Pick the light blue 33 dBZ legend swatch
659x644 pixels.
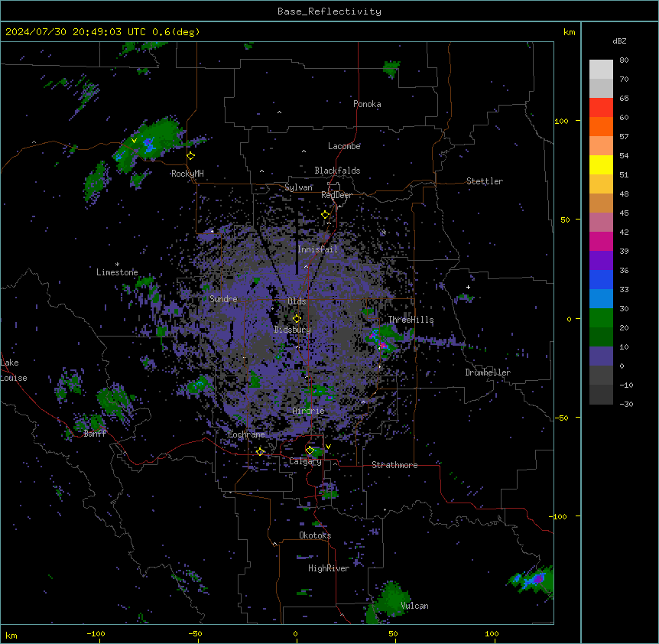[601, 298]
